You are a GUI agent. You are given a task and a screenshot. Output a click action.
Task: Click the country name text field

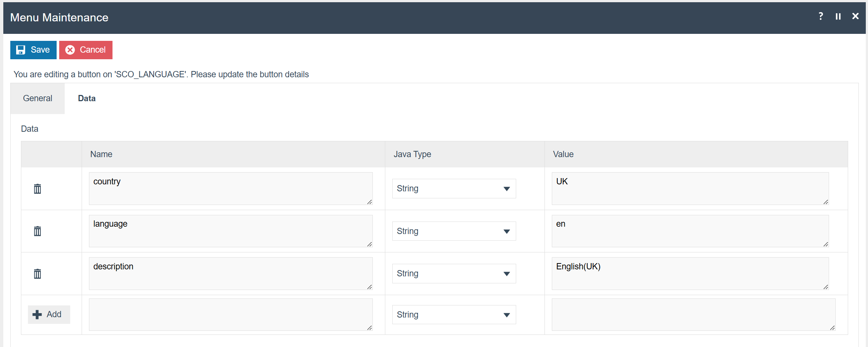(x=231, y=188)
